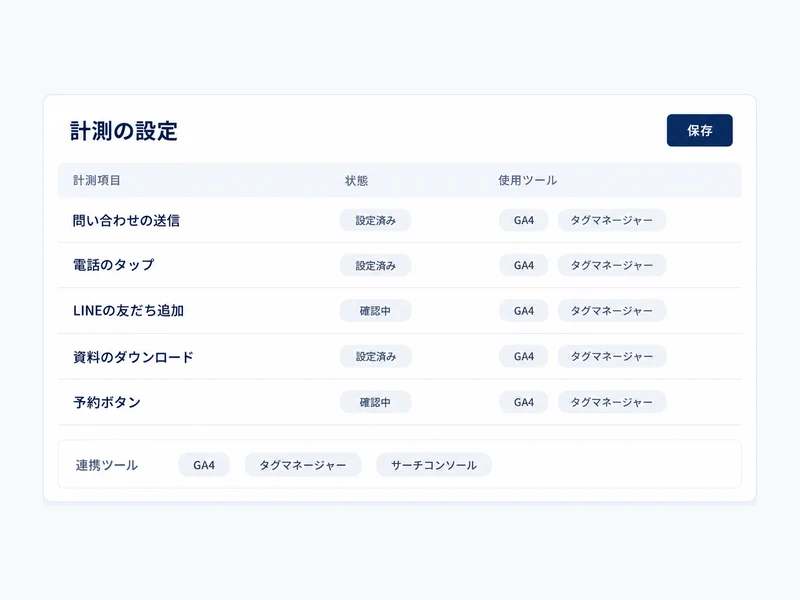
Task: Select the 資料のダウンロード row label
Action: [x=133, y=357]
